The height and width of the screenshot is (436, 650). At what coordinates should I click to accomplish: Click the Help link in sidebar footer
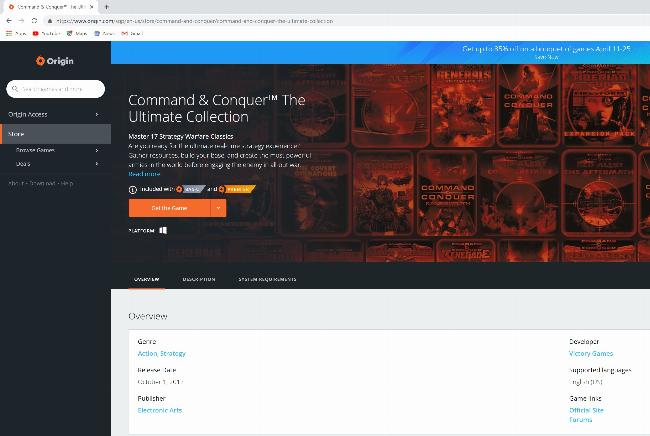point(67,183)
